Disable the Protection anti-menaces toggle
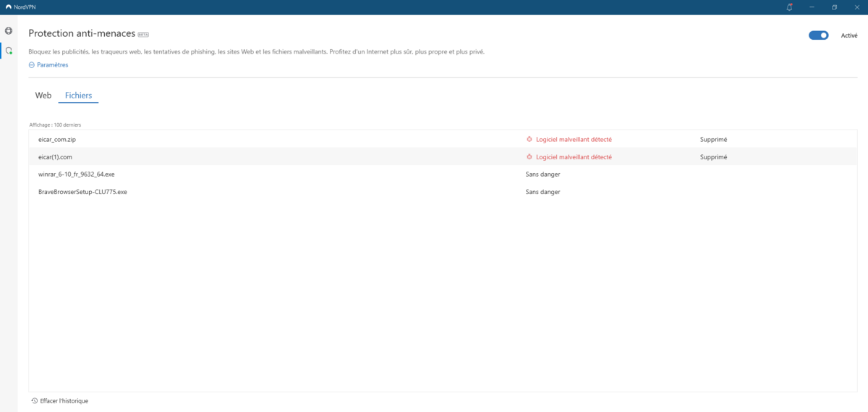This screenshot has width=868, height=412. click(x=818, y=35)
